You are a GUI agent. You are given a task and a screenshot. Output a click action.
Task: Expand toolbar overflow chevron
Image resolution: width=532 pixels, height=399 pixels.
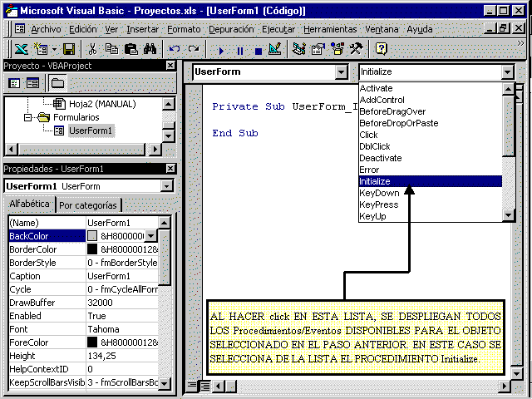click(520, 43)
